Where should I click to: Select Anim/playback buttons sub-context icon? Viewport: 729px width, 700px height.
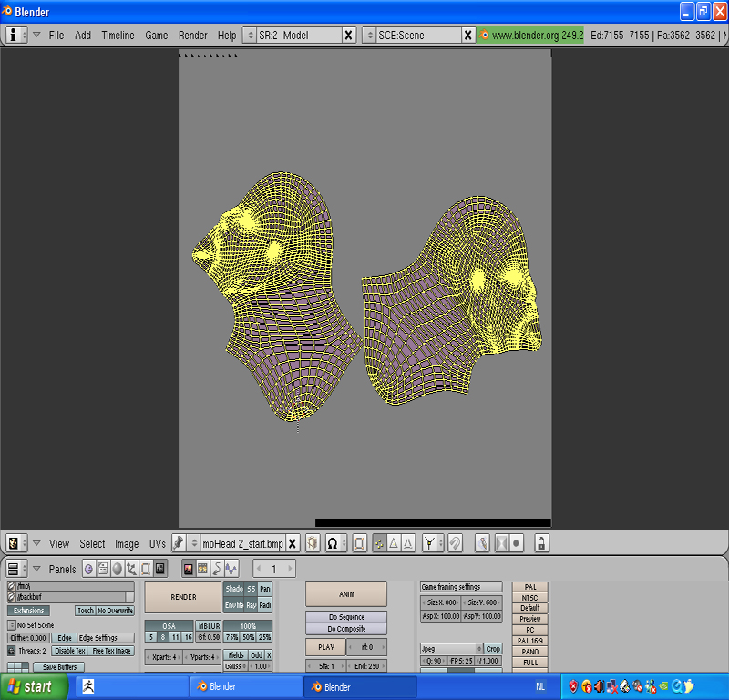217,569
